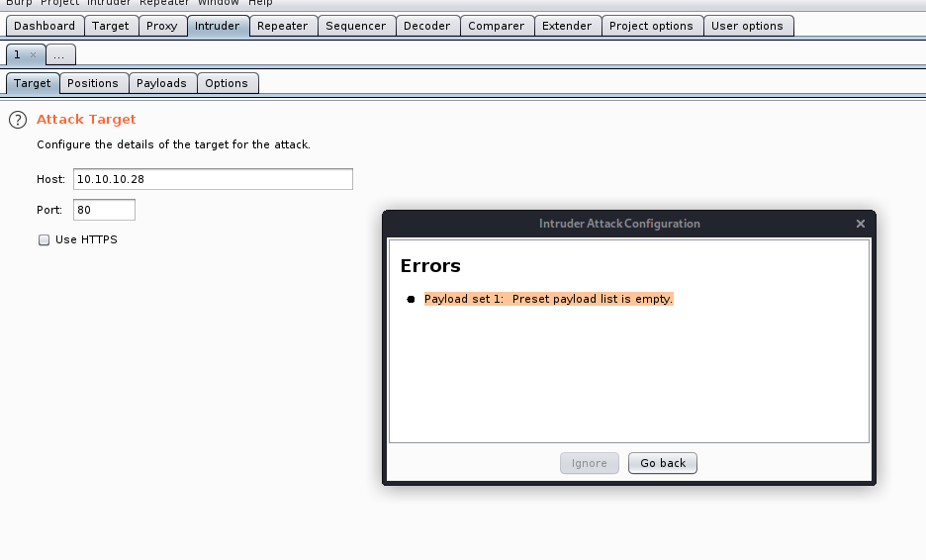This screenshot has width=926, height=560.
Task: Enable the Use HTTPS checkbox
Action: (44, 239)
